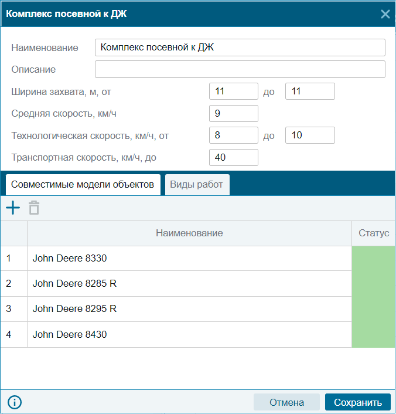Edit Технологическая скорость minimum value 8
The height and width of the screenshot is (414, 396).
(x=234, y=135)
